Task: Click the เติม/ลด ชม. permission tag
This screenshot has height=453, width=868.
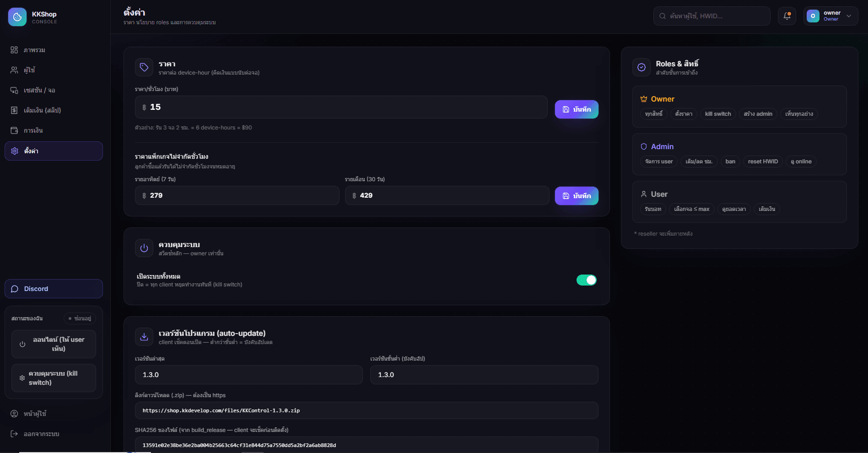Action: click(x=699, y=162)
